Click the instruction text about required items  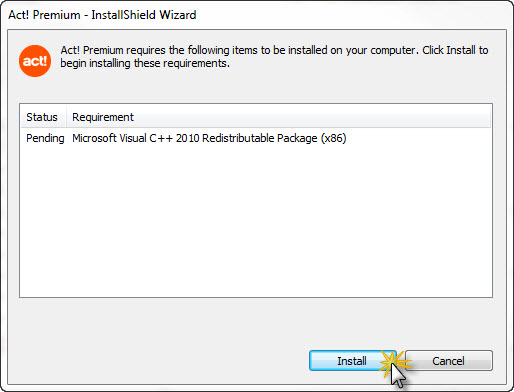coord(274,56)
